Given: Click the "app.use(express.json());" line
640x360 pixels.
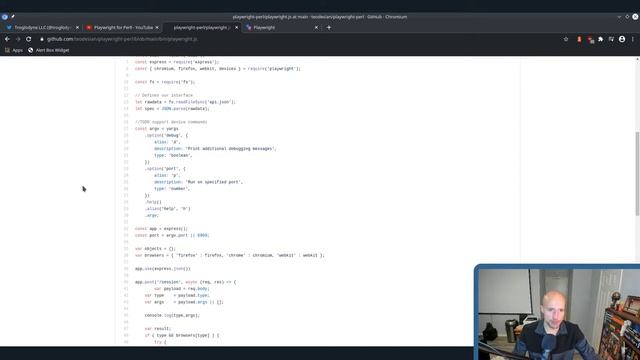Looking at the screenshot, I should pyautogui.click(x=162, y=269).
